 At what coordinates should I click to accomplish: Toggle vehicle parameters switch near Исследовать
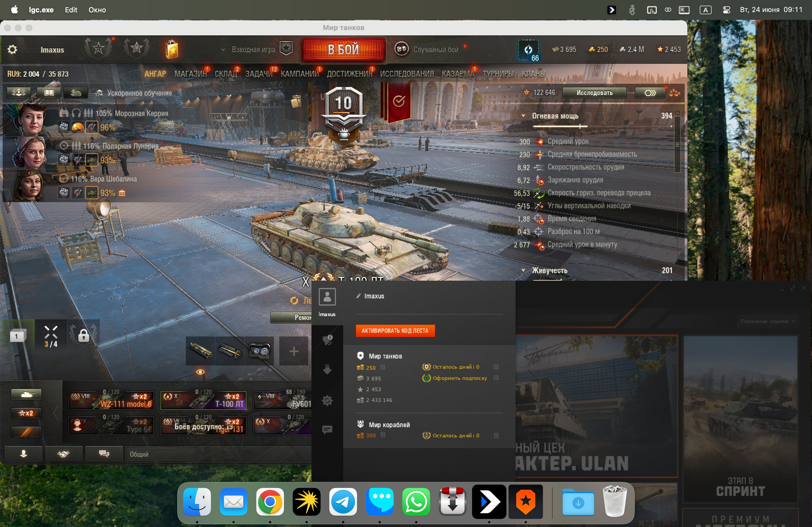[650, 93]
